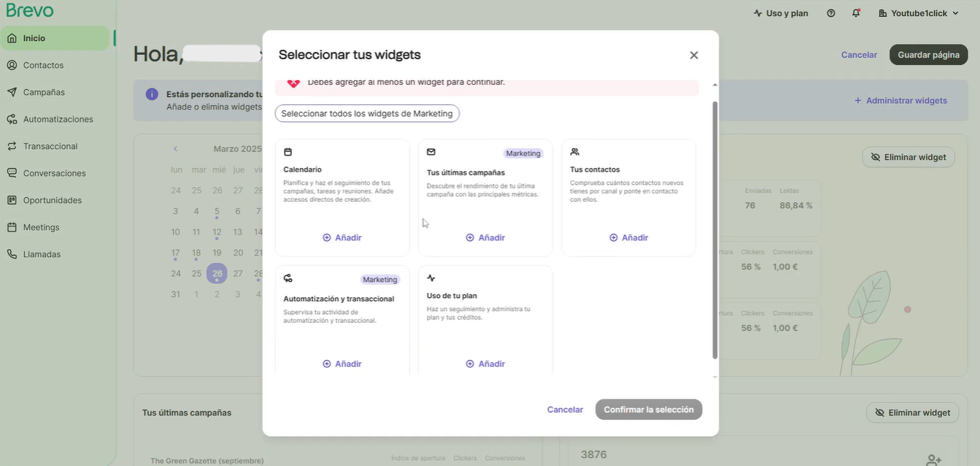Add the Tus contactos widget
The height and width of the screenshot is (466, 980).
click(628, 237)
